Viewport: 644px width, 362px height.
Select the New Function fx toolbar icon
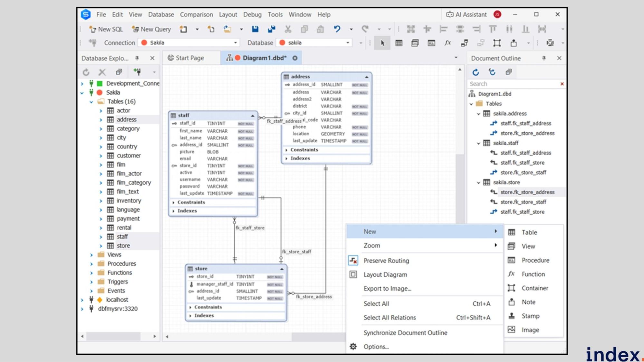pyautogui.click(x=447, y=43)
